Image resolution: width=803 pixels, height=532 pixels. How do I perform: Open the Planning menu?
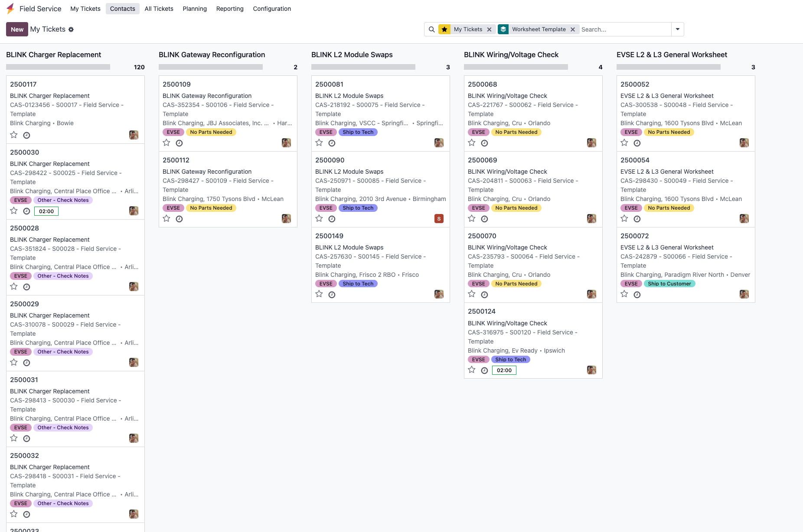pyautogui.click(x=195, y=9)
